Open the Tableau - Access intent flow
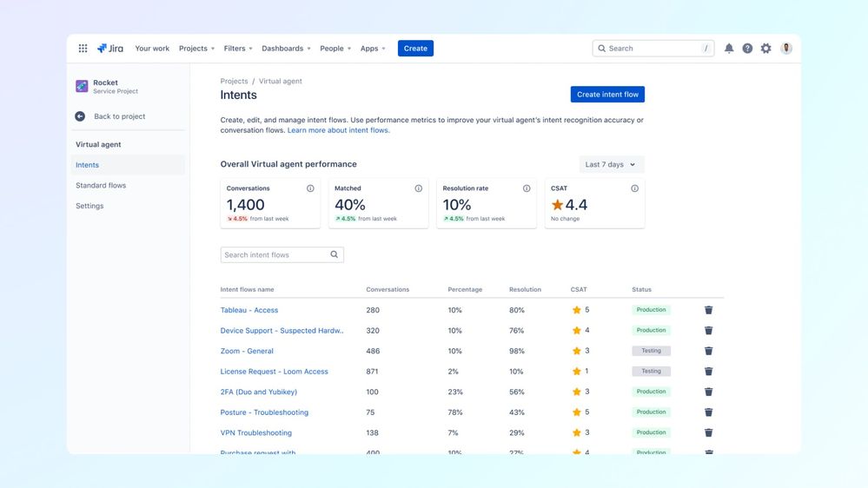The height and width of the screenshot is (488, 868). (249, 310)
